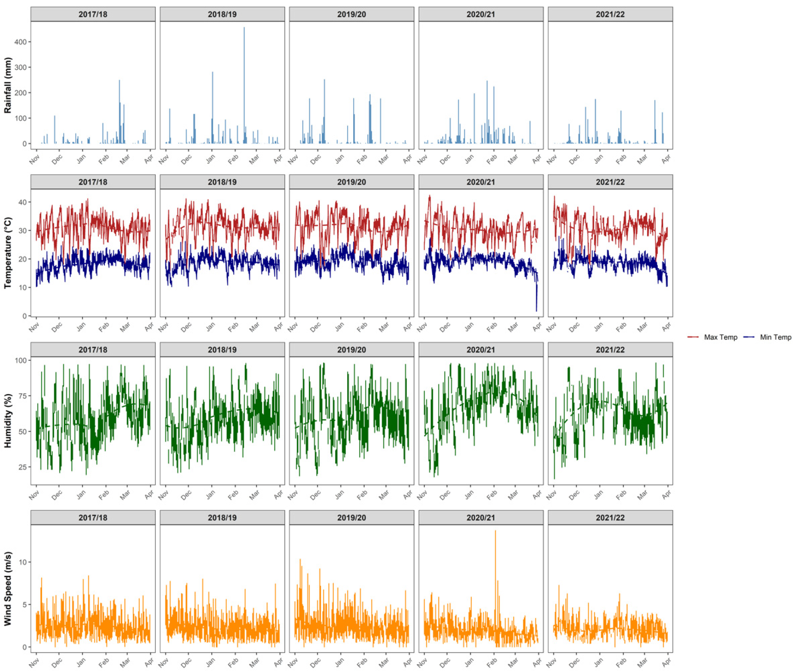Click 2018/19 header in Wind Speed row
Viewport: 794px width, 672px height.
point(222,518)
